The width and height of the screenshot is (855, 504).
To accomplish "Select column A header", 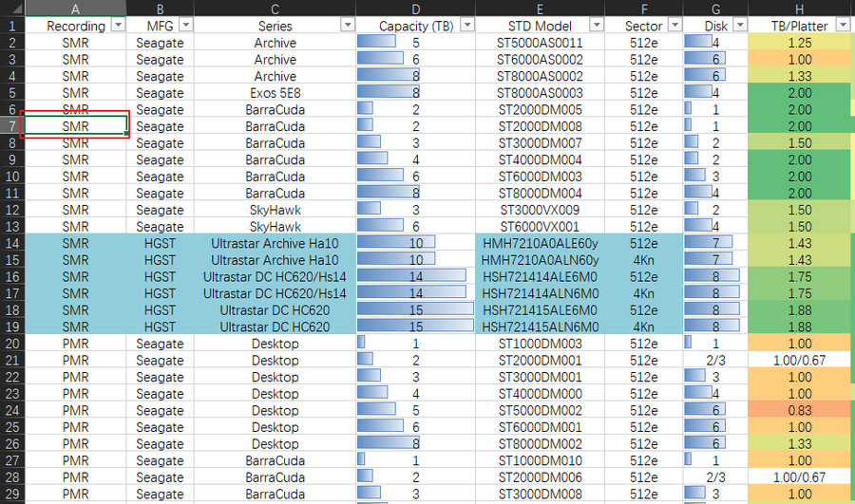I will [x=76, y=9].
